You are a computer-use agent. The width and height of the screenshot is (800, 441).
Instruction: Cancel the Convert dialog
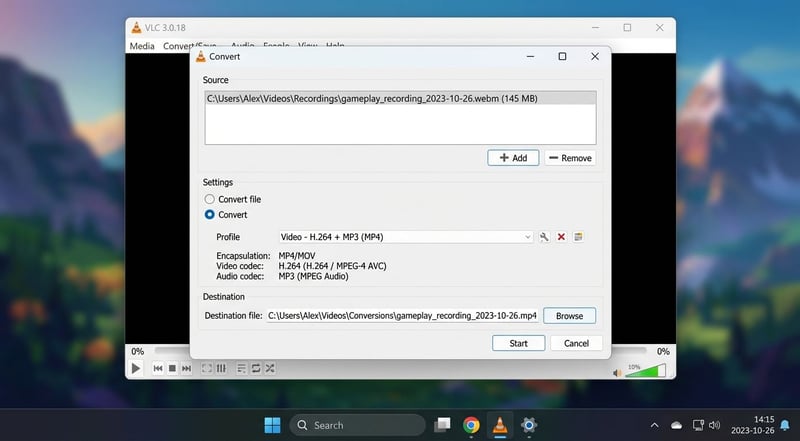576,343
